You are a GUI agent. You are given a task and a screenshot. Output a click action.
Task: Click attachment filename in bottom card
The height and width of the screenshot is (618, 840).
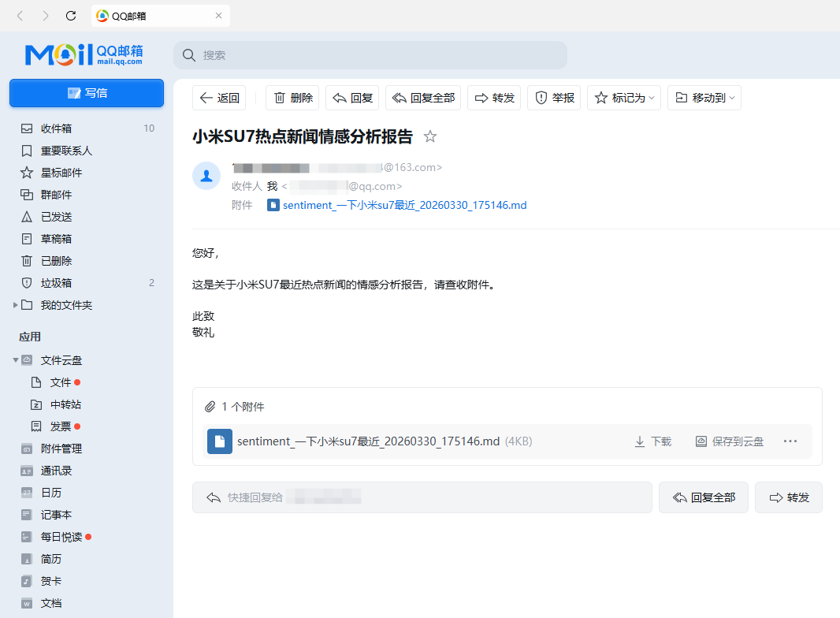pos(369,441)
